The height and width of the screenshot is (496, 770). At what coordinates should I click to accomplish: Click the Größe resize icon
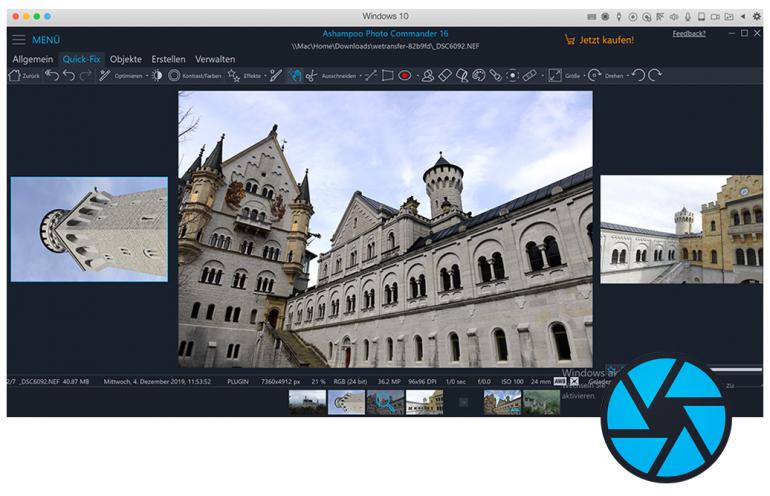click(x=555, y=76)
